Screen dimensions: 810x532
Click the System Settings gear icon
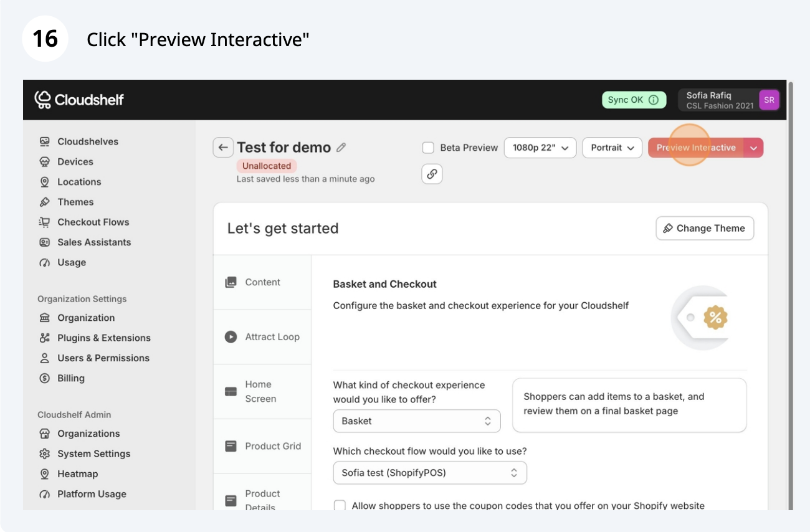(x=44, y=454)
